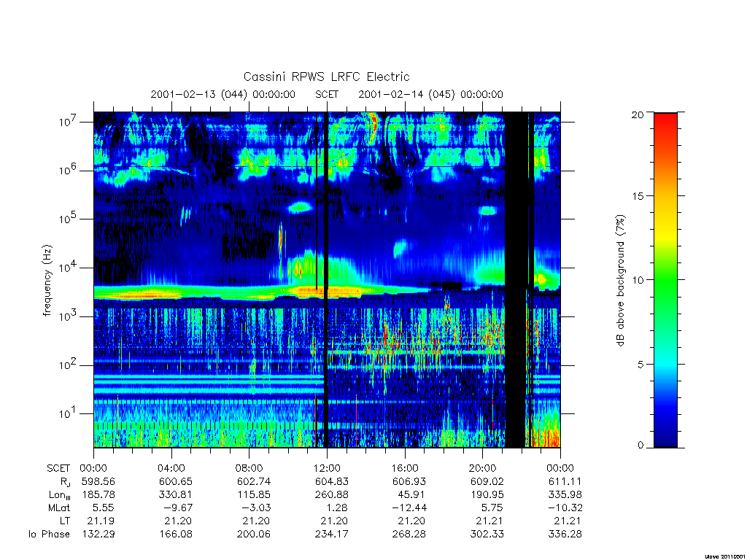This screenshot has width=747, height=560.
Task: Click the MLat value '5.75'
Action: (492, 508)
